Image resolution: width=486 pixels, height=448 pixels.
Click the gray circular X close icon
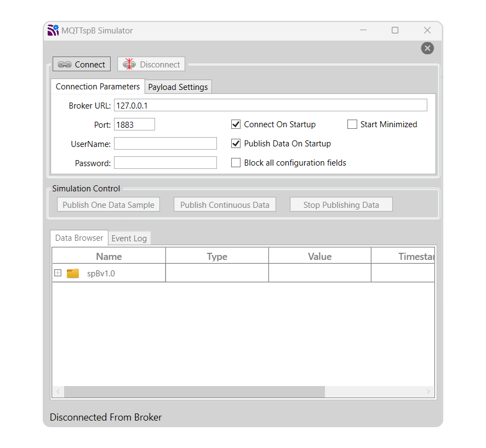point(427,48)
